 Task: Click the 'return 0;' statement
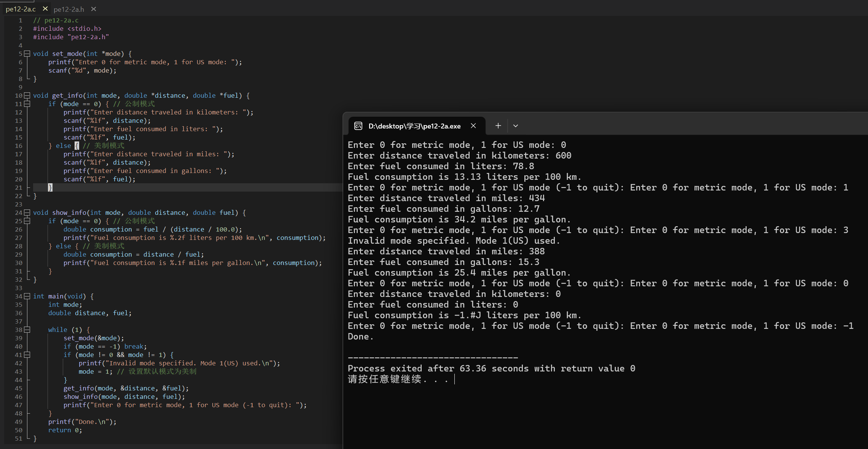(x=65, y=430)
